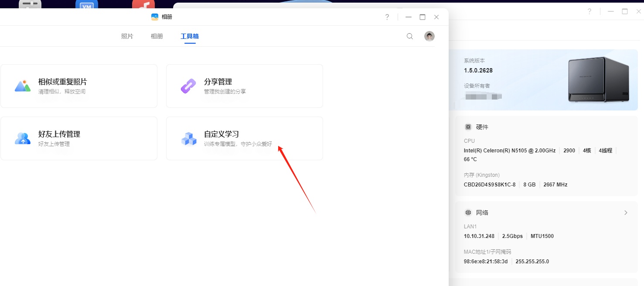
Task: Switch to the 照片 tab
Action: tap(127, 36)
